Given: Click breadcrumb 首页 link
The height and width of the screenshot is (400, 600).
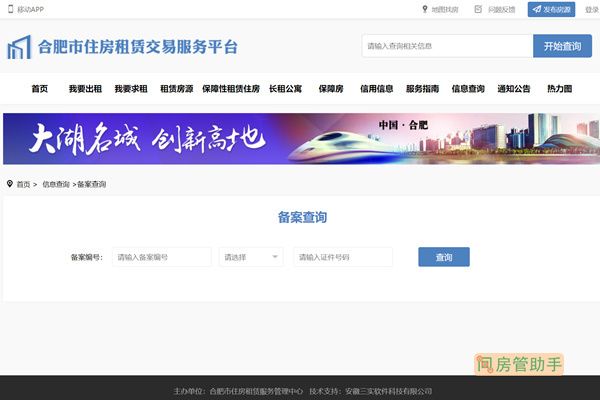Looking at the screenshot, I should 23,184.
